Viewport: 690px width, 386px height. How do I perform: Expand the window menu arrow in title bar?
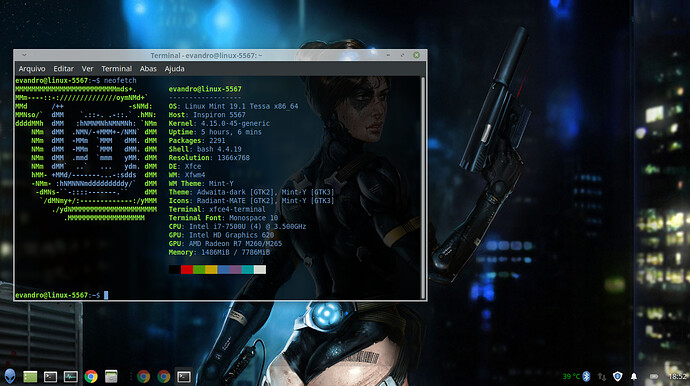tap(24, 55)
